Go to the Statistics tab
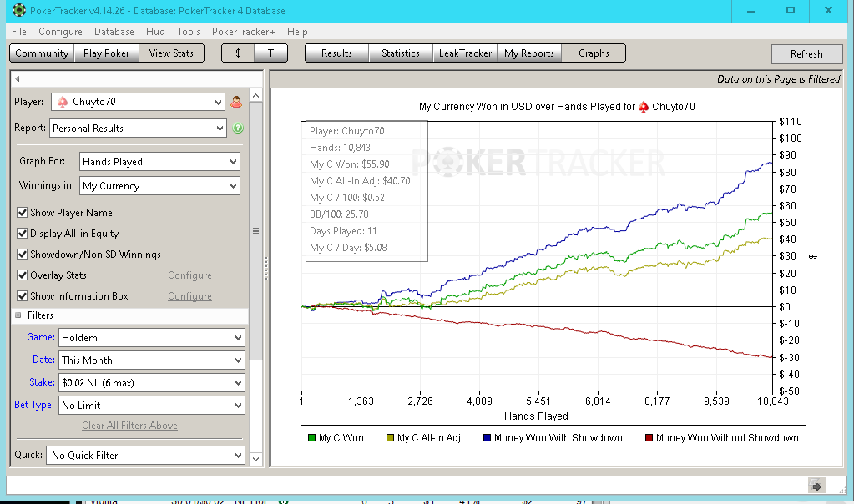Viewport: 854px width, 504px height. [401, 53]
